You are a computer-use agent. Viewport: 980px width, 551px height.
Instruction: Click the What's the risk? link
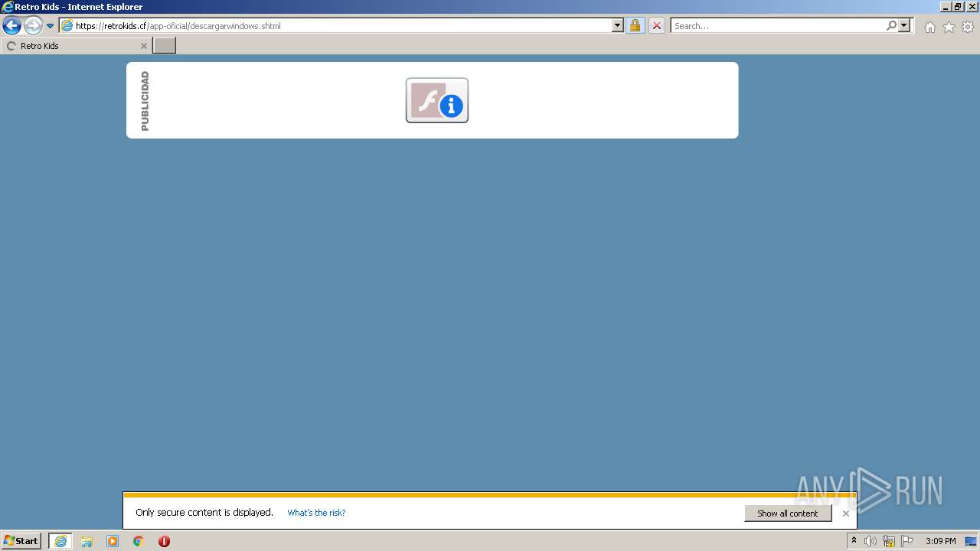coord(316,513)
